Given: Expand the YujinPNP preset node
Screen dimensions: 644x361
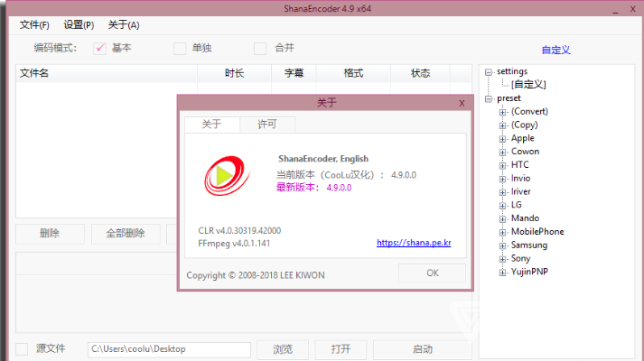Looking at the screenshot, I should [502, 273].
